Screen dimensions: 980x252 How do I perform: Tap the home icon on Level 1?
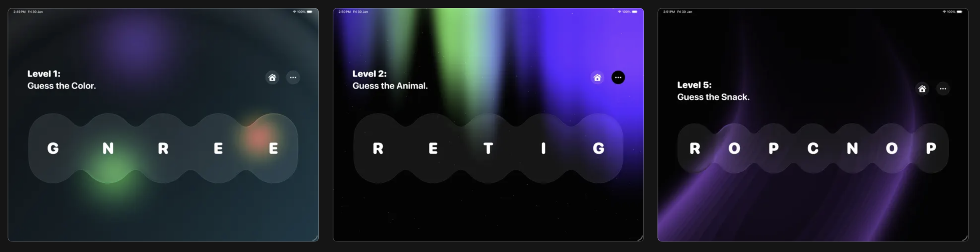tap(272, 78)
